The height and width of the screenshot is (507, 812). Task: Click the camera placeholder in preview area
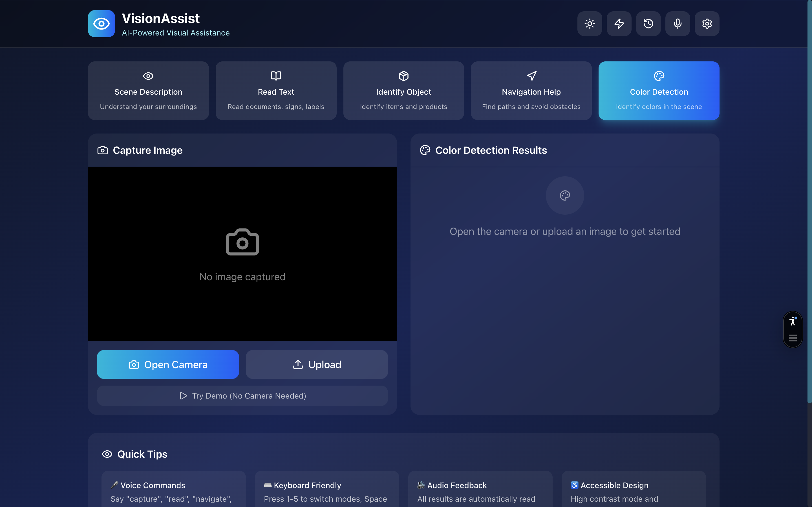(242, 242)
